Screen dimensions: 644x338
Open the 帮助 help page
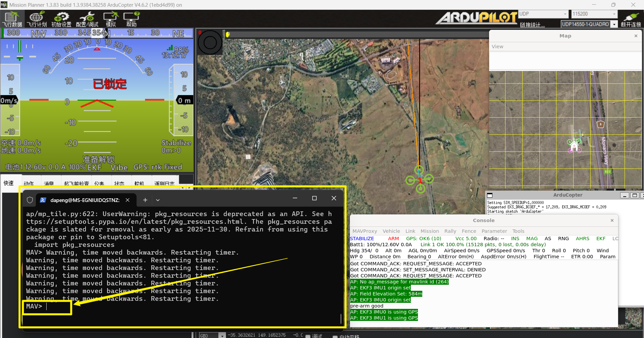pos(131,19)
